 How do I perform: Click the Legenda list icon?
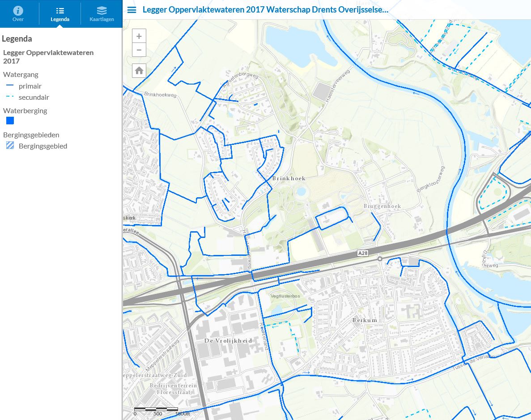point(60,11)
